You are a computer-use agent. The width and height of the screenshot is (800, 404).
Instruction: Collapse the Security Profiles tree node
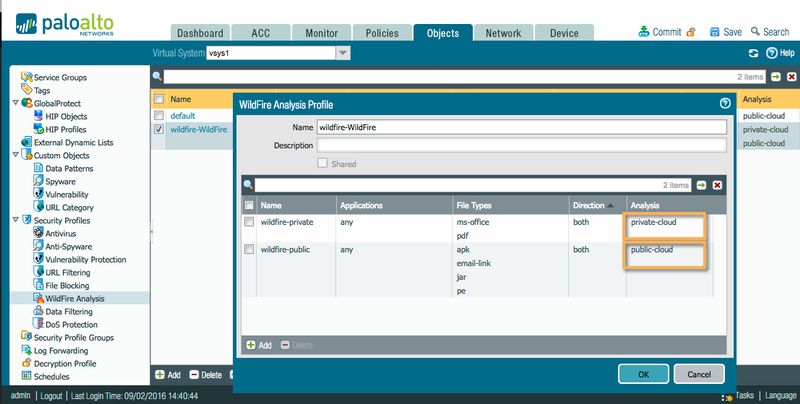coord(15,220)
